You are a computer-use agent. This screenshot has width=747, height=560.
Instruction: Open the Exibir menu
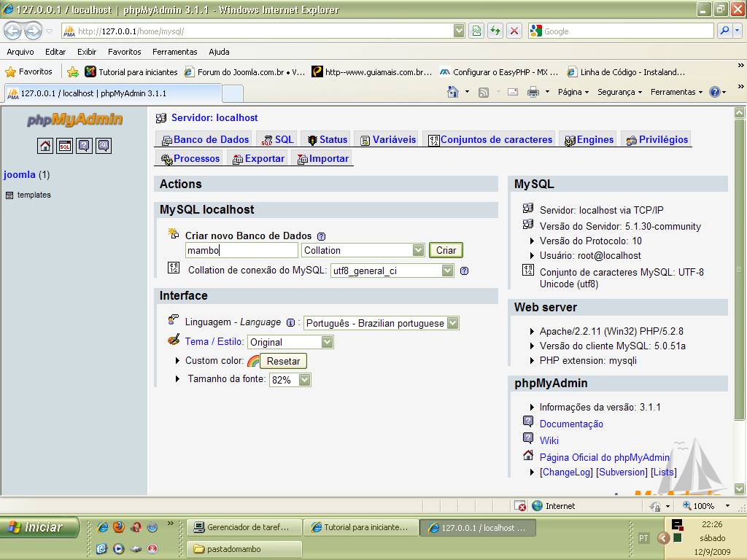87,52
